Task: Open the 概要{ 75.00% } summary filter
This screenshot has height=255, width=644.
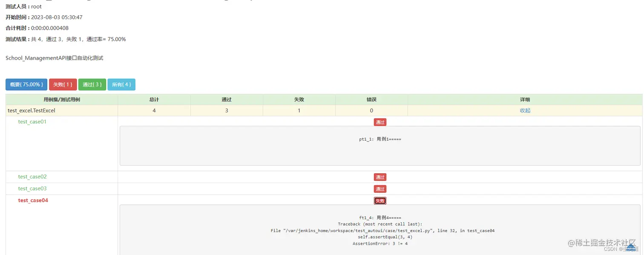Action: pyautogui.click(x=26, y=84)
